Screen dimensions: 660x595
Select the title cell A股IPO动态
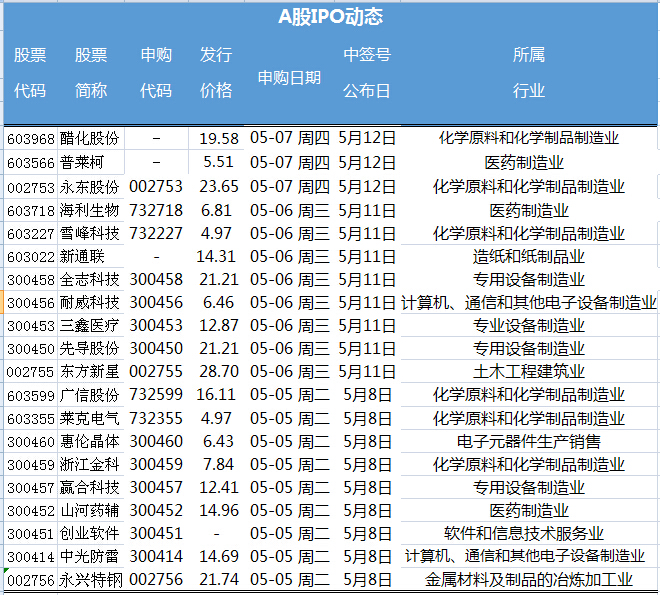[x=330, y=17]
